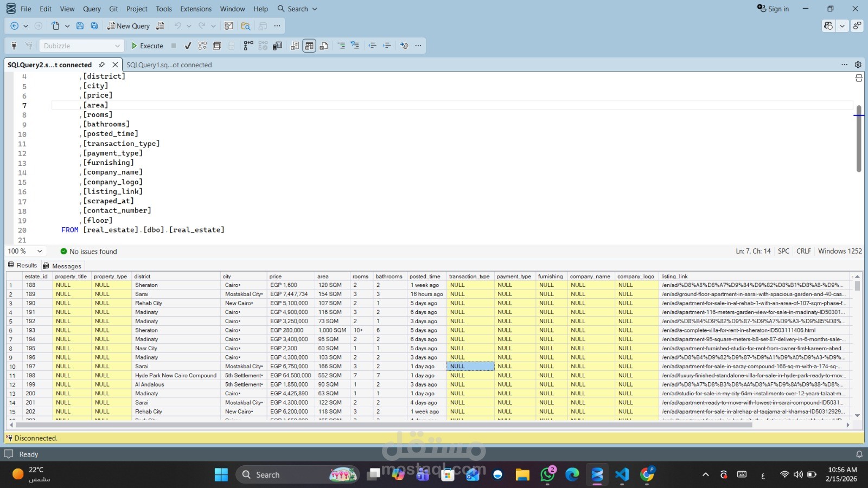Click the Navigate Backward arrow icon

tap(15, 26)
